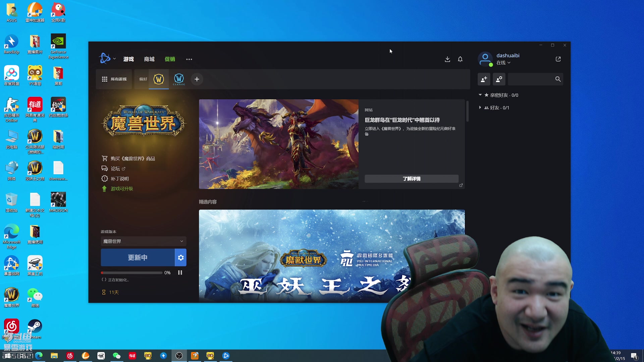Collapse the 亲密好友 - 0/0 group
Image resolution: width=644 pixels, height=362 pixels.
tap(480, 95)
